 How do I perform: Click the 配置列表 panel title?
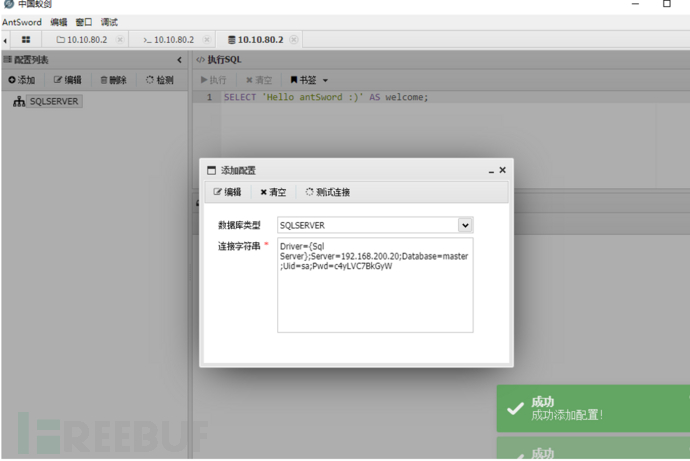(x=31, y=60)
